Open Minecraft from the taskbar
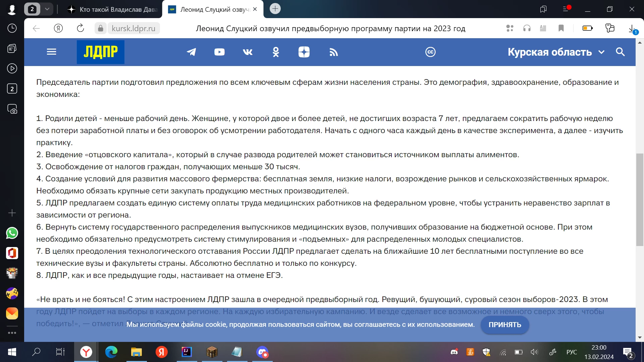The image size is (644, 362). [212, 352]
